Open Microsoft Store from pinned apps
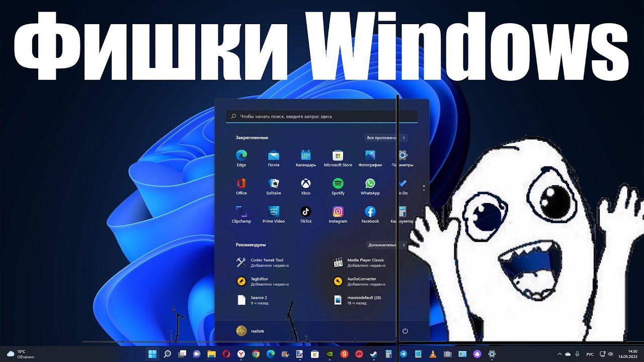This screenshot has width=644, height=362. 338,158
